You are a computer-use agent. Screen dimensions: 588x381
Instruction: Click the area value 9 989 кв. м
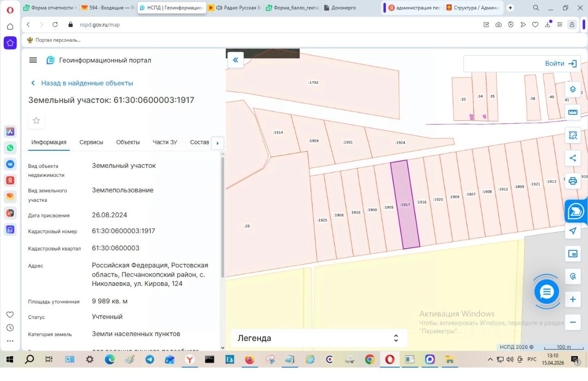coord(110,301)
